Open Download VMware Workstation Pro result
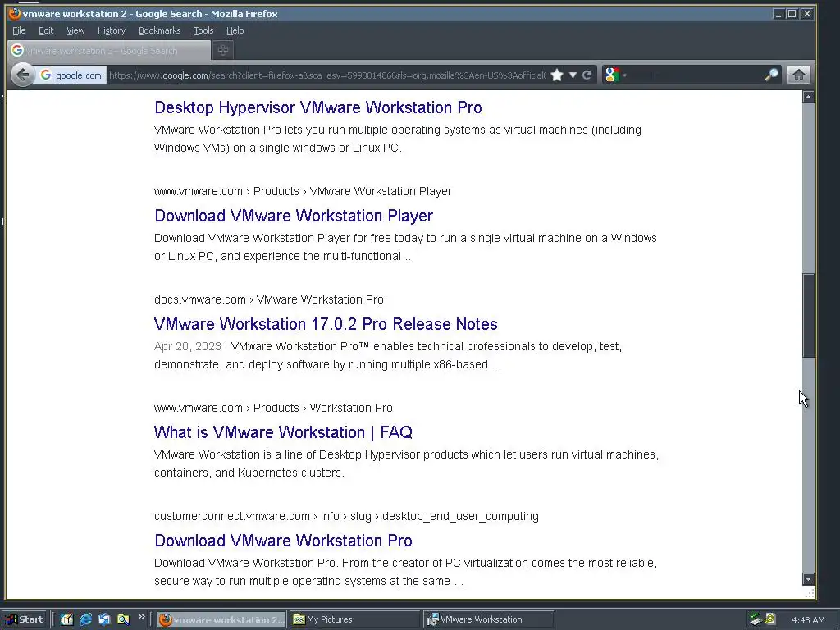Image resolution: width=840 pixels, height=630 pixels. click(283, 540)
